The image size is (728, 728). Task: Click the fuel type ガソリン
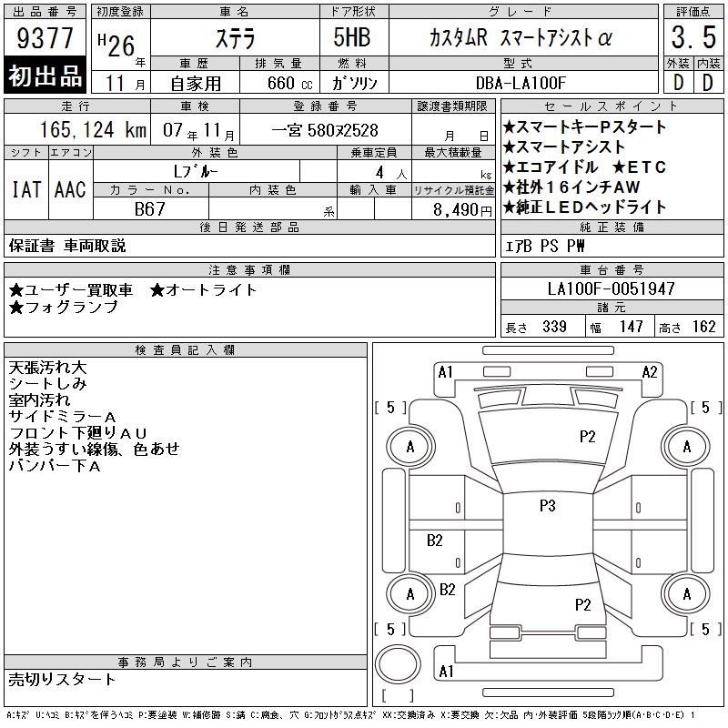click(x=354, y=83)
